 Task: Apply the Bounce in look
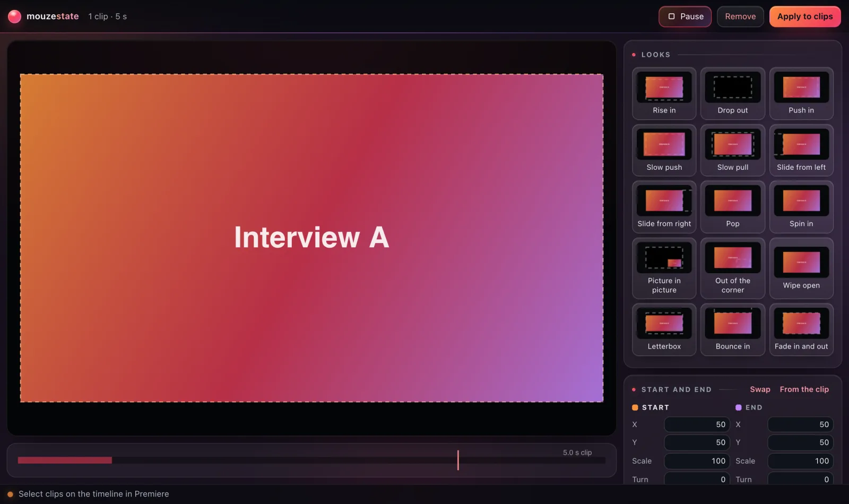coord(733,329)
